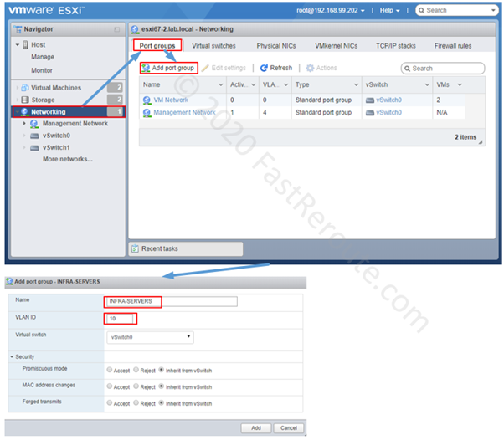The image size is (504, 440).
Task: Click the Add port group dialog title icon
Action: coord(10,282)
